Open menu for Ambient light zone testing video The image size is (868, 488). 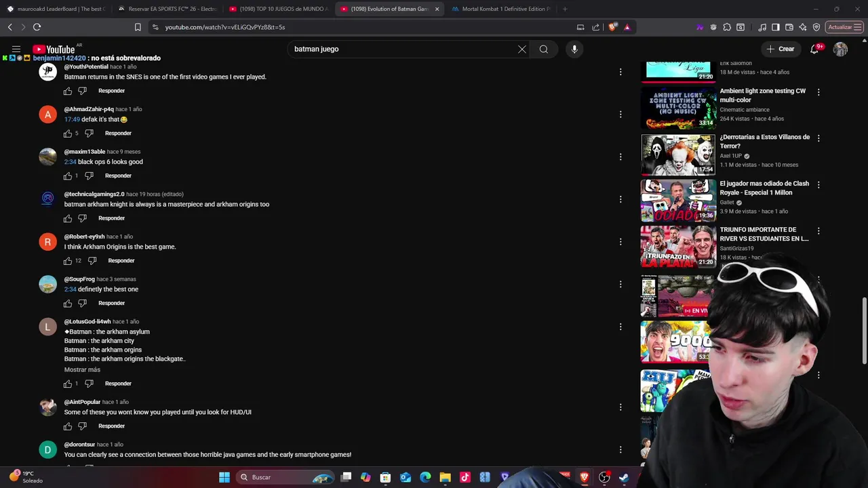pyautogui.click(x=818, y=92)
